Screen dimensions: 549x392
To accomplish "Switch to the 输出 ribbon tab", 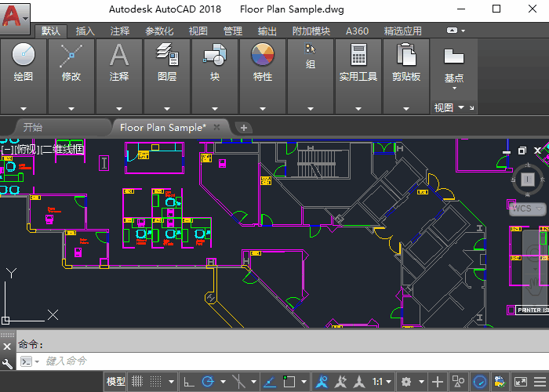I will tap(267, 31).
